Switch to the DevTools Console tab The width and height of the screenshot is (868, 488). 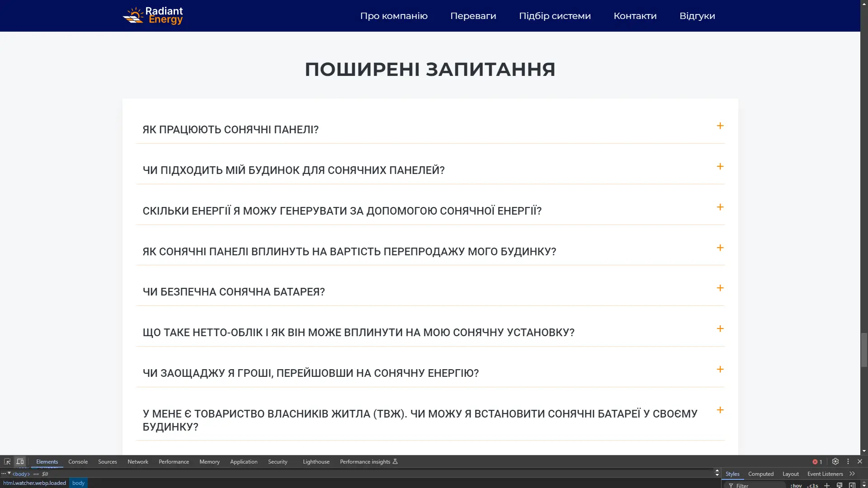[78, 461]
